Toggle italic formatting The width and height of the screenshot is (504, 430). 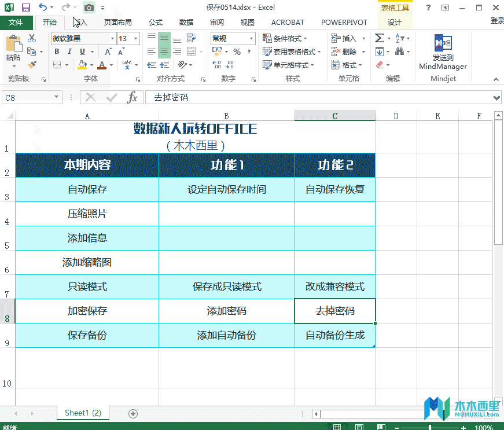point(69,52)
